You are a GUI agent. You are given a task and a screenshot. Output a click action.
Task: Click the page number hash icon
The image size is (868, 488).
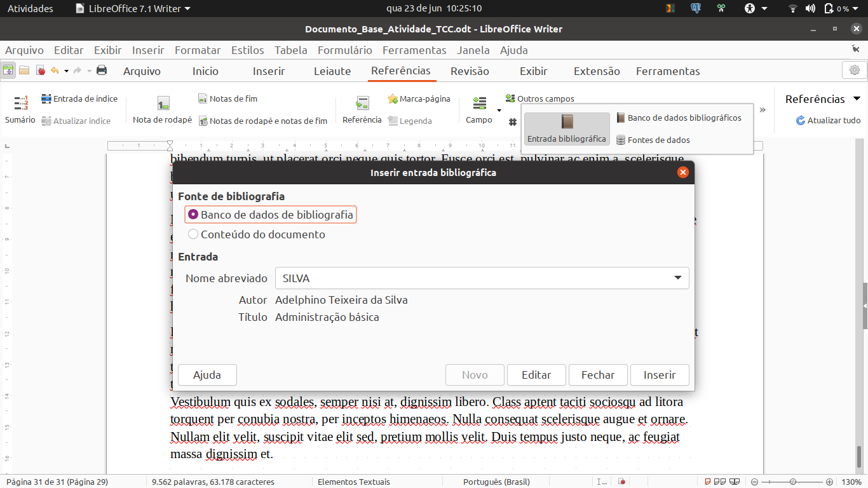click(512, 122)
